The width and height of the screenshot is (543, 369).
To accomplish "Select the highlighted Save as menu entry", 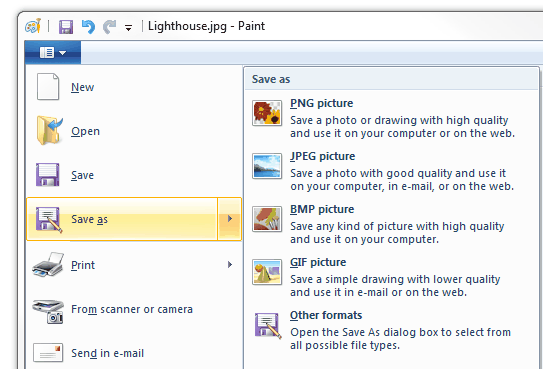I will pyautogui.click(x=122, y=219).
